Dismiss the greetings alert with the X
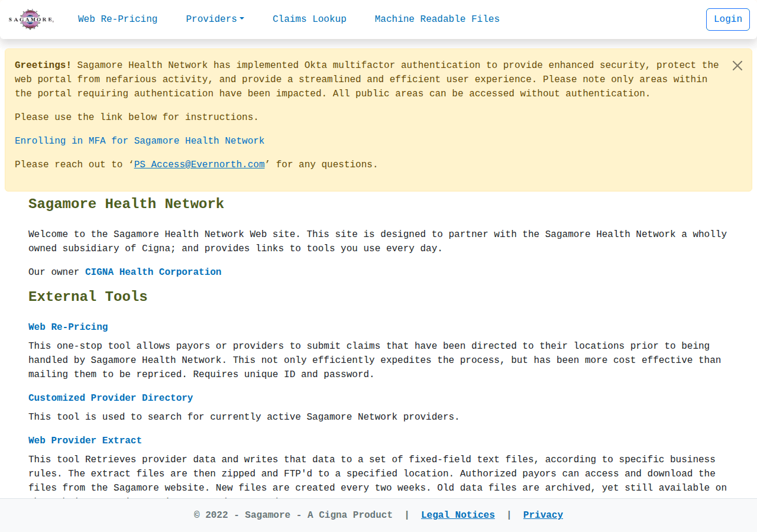The width and height of the screenshot is (757, 532). (x=737, y=66)
